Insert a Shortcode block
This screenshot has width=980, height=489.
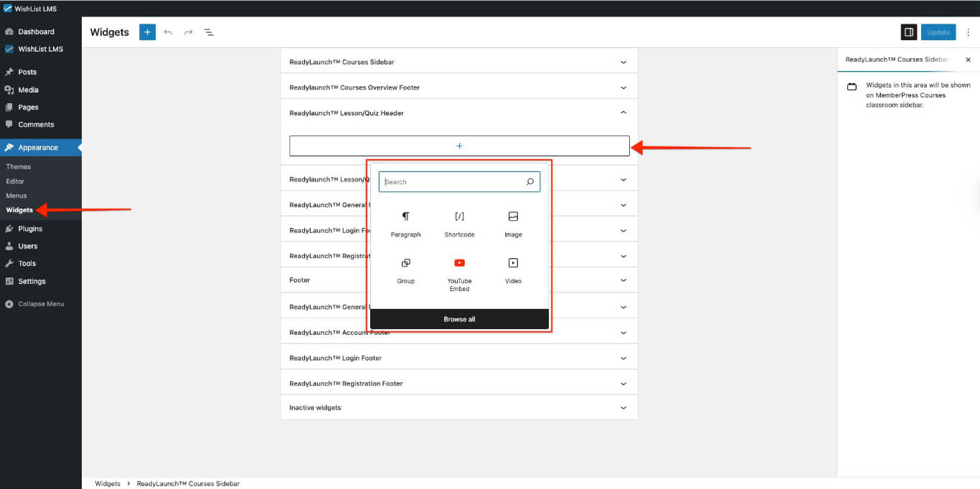(459, 224)
